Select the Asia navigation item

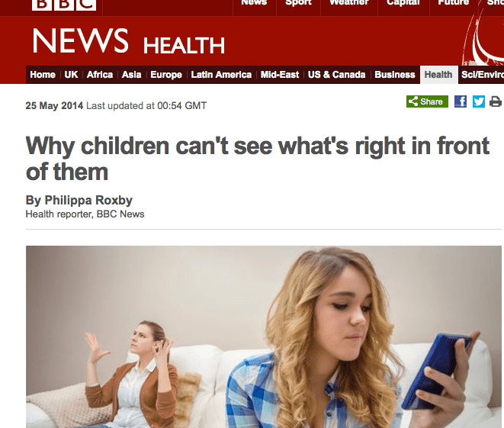131,75
